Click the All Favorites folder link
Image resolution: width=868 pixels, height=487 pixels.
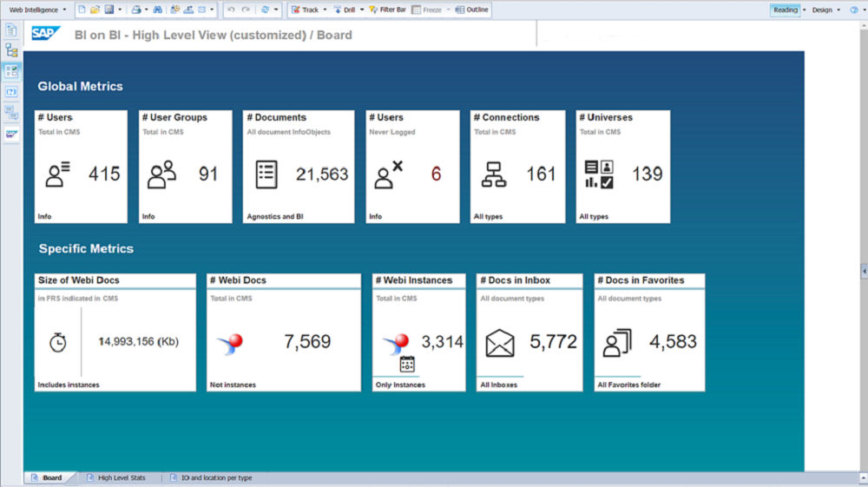click(x=628, y=385)
